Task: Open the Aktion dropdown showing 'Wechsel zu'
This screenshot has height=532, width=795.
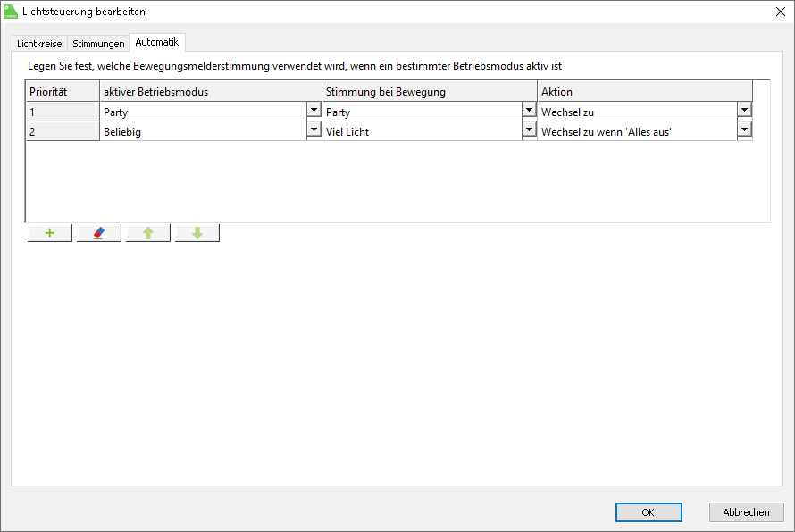Action: point(744,110)
